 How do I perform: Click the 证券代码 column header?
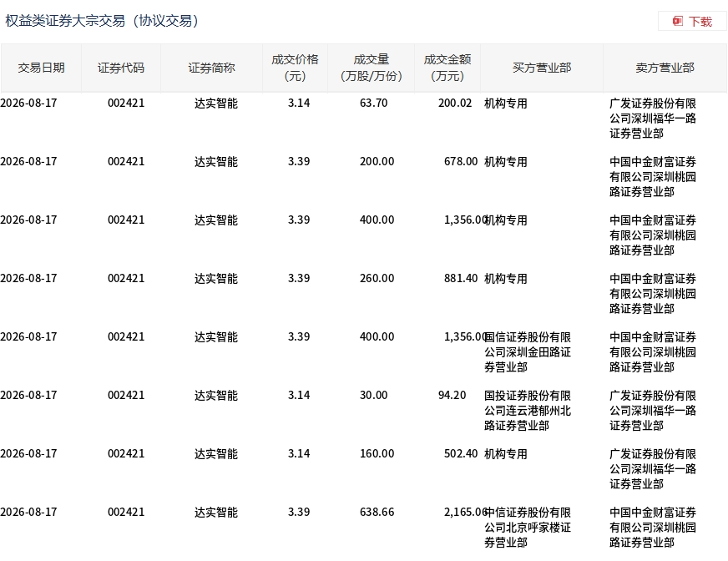click(121, 68)
